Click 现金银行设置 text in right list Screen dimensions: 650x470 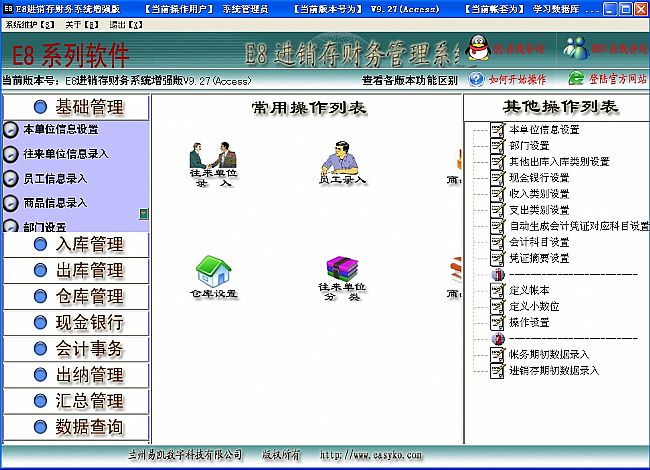click(539, 178)
